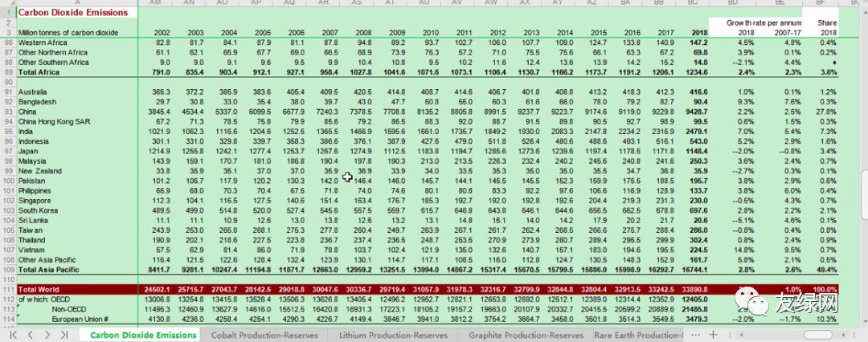The height and width of the screenshot is (342, 868).
Task: Select Total World share 100.0%
Action: 825,290
